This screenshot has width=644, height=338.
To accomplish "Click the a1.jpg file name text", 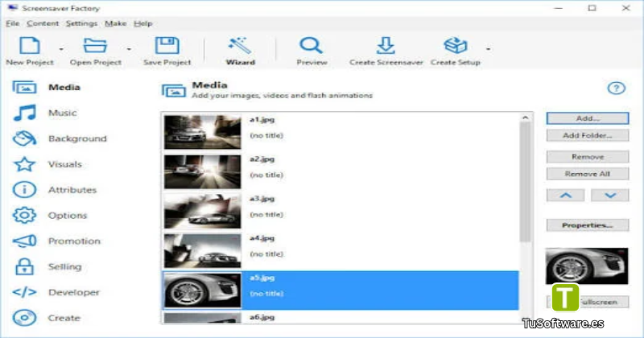I will pos(262,120).
